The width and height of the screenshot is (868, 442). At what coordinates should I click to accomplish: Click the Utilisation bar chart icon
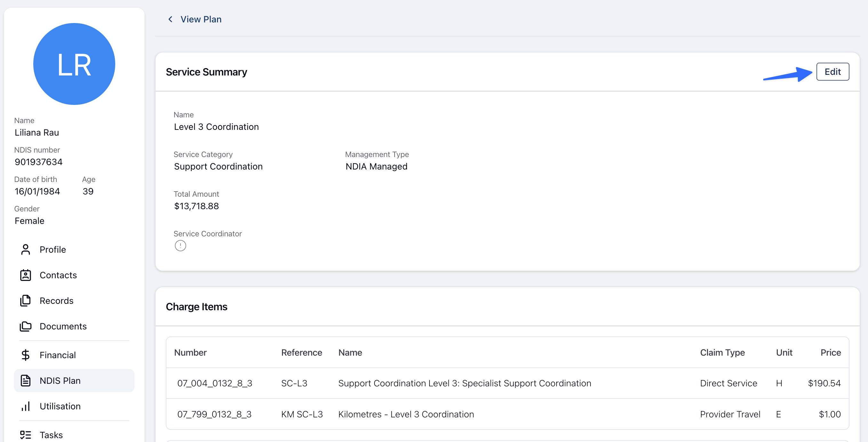coord(26,406)
